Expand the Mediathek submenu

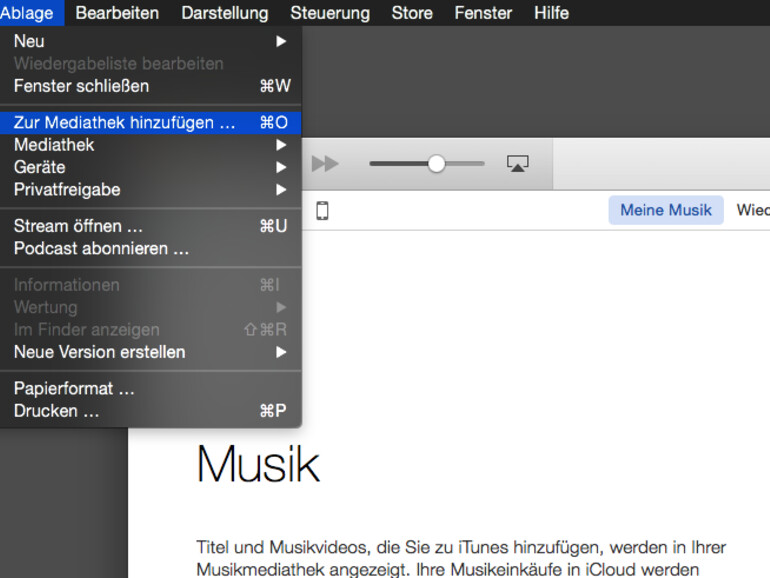[x=150, y=145]
